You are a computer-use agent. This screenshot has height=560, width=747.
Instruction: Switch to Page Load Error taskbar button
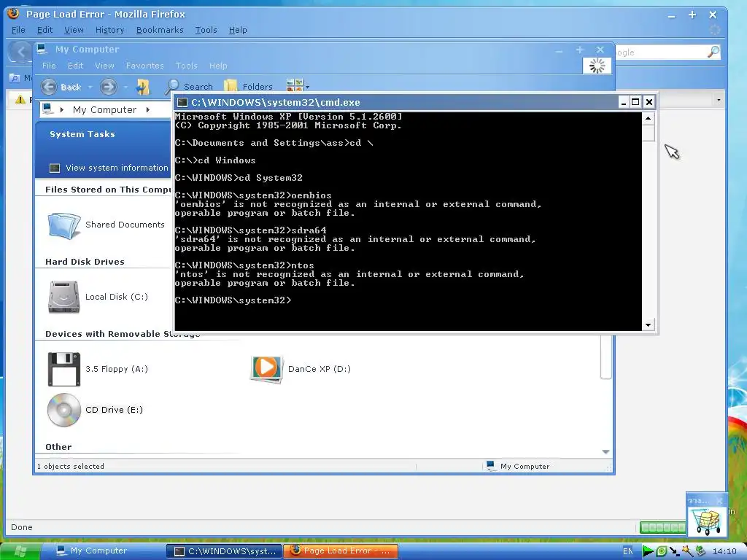pos(340,551)
